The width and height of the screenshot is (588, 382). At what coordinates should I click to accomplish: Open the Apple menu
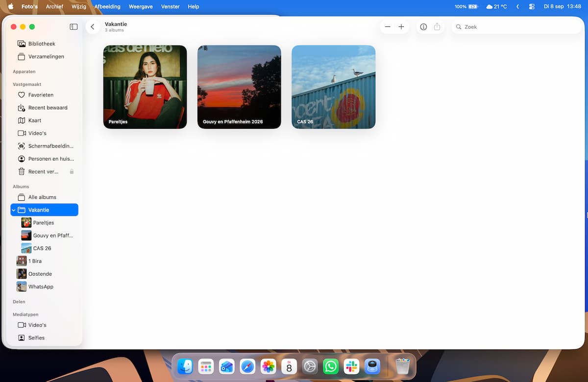pyautogui.click(x=11, y=6)
